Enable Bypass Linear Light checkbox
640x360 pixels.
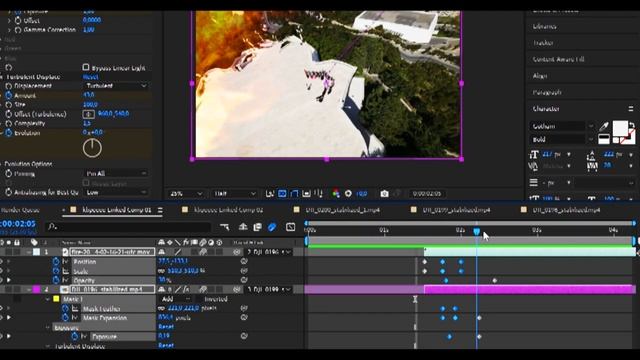click(x=86, y=67)
